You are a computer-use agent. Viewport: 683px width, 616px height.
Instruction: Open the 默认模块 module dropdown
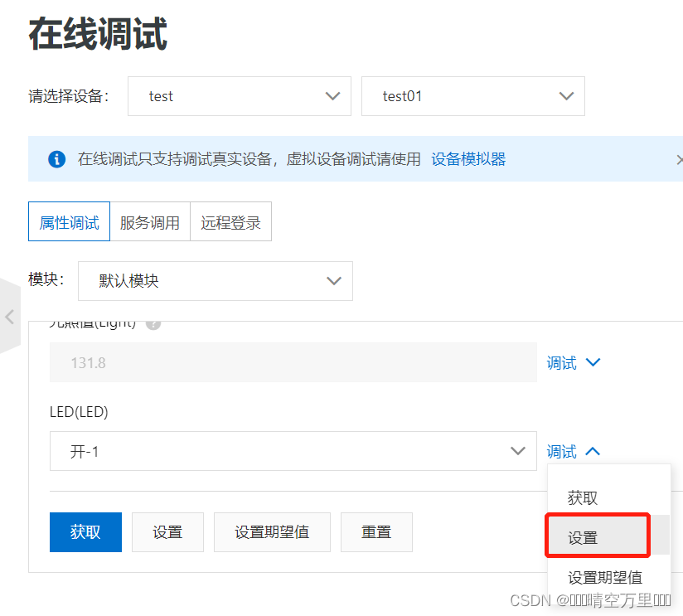tap(215, 281)
